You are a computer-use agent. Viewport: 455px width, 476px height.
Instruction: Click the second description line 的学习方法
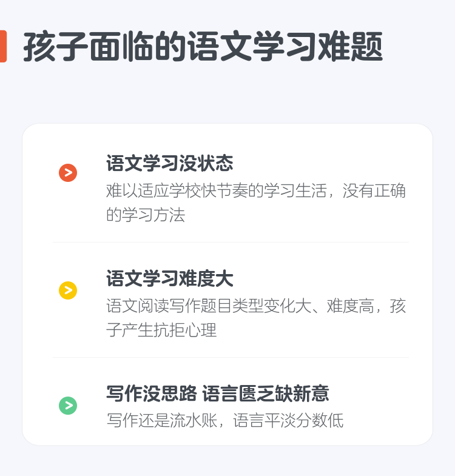point(146,215)
